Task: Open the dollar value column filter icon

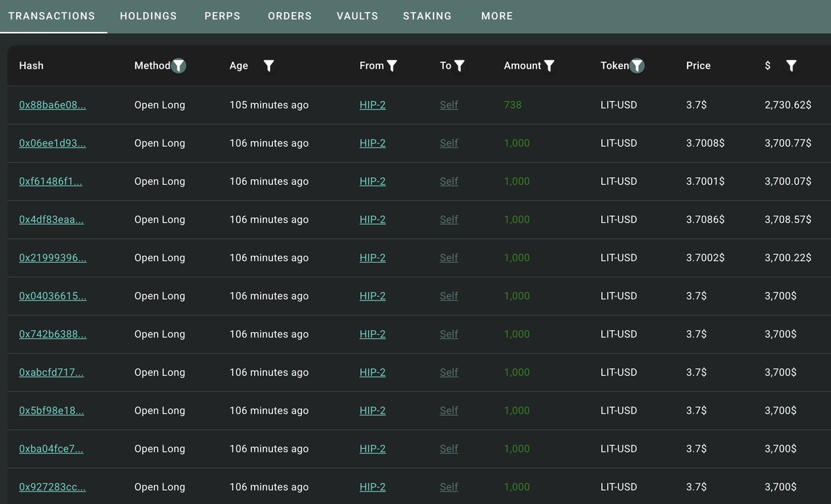Action: [x=791, y=66]
